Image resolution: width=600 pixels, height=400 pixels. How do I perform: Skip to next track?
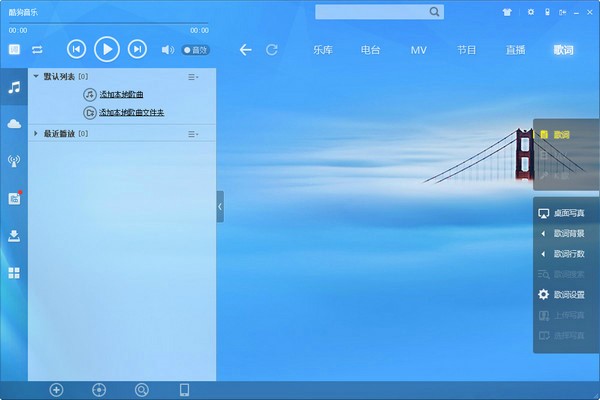point(137,49)
